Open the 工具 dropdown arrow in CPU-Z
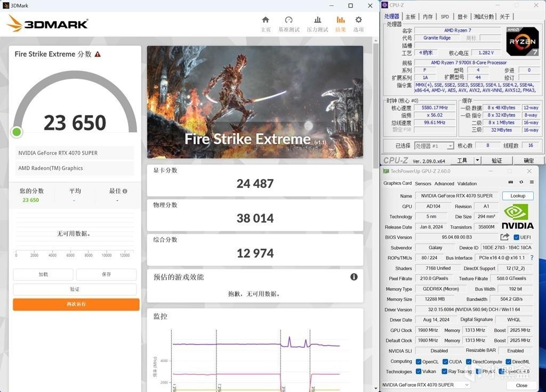 (x=477, y=160)
